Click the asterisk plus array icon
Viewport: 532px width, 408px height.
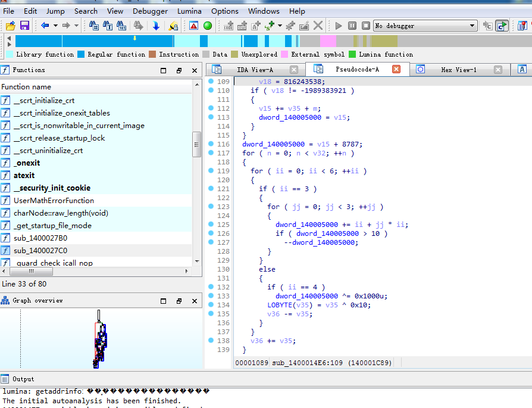pyautogui.click(x=290, y=26)
